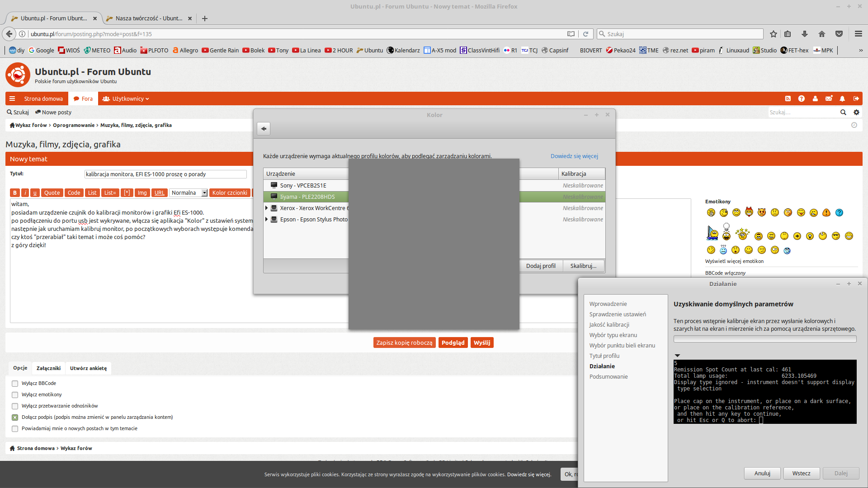Click Wyświetl więcej emotikon link
868x488 pixels.
(x=734, y=261)
